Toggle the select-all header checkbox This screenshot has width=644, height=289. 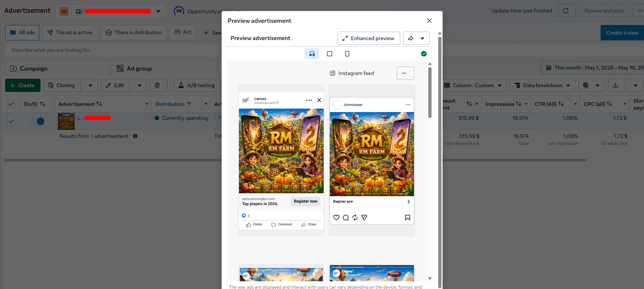coord(11,104)
